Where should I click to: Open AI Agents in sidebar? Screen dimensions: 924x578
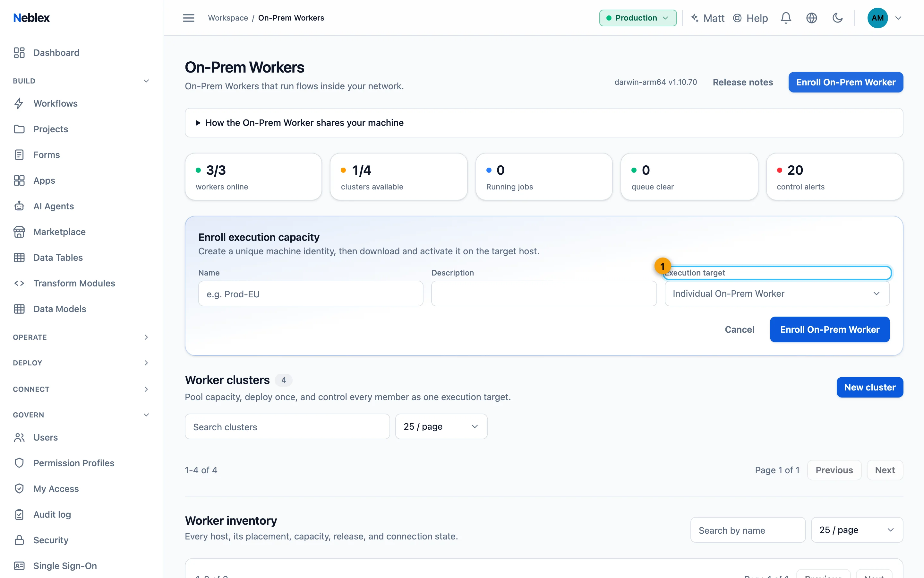[82, 206]
